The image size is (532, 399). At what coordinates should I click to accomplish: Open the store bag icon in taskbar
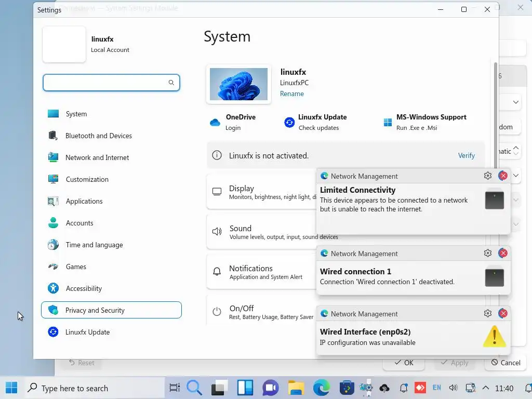pyautogui.click(x=347, y=388)
